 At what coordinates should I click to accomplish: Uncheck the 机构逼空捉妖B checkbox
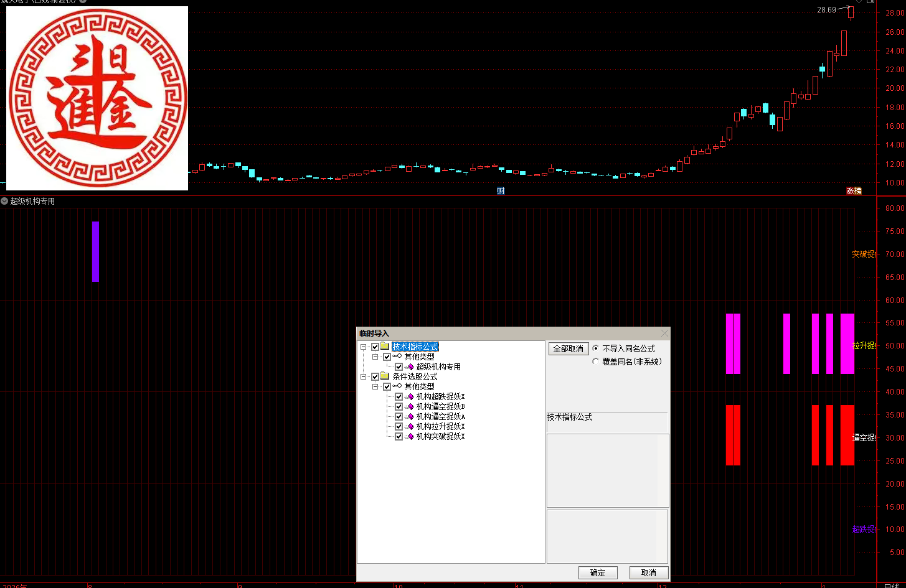click(x=399, y=406)
